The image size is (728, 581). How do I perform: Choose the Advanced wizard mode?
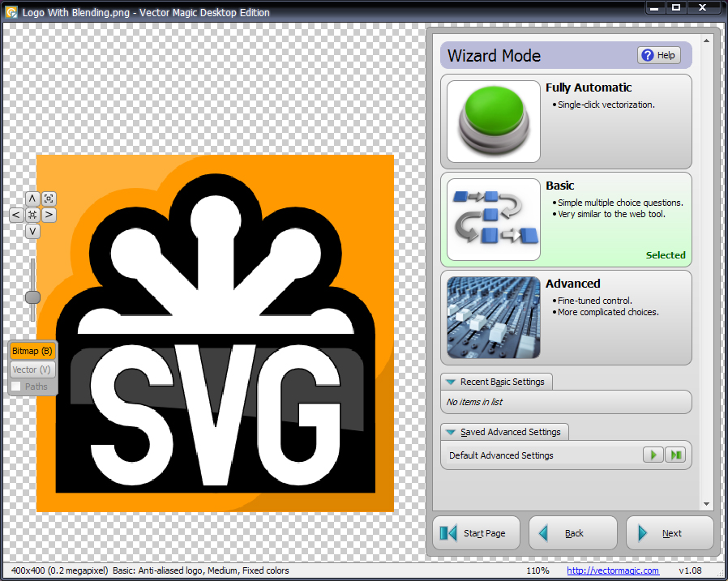click(566, 318)
